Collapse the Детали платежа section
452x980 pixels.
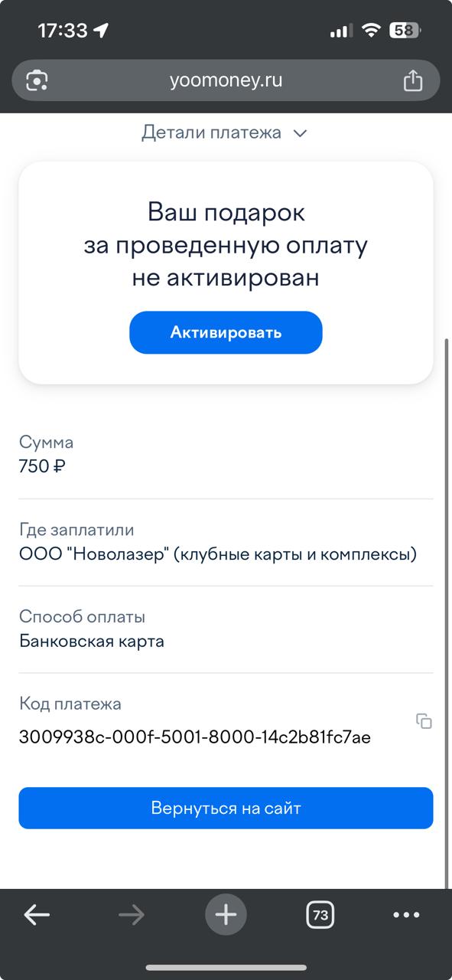coord(224,133)
